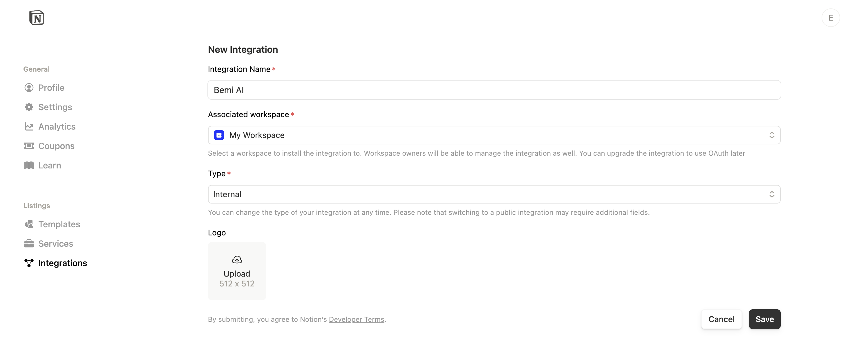
Task: Open Templates listing section
Action: pyautogui.click(x=59, y=224)
